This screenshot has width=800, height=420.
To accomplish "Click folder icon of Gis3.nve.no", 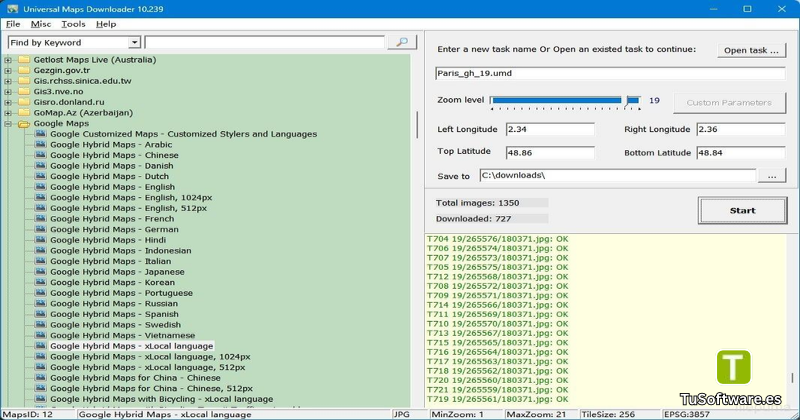I will coord(24,91).
